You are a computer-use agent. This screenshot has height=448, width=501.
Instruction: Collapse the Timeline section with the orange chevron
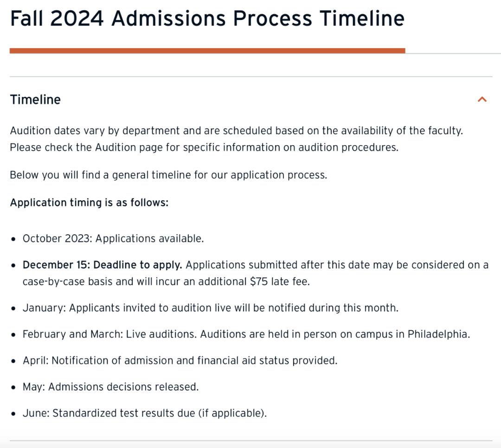point(482,99)
